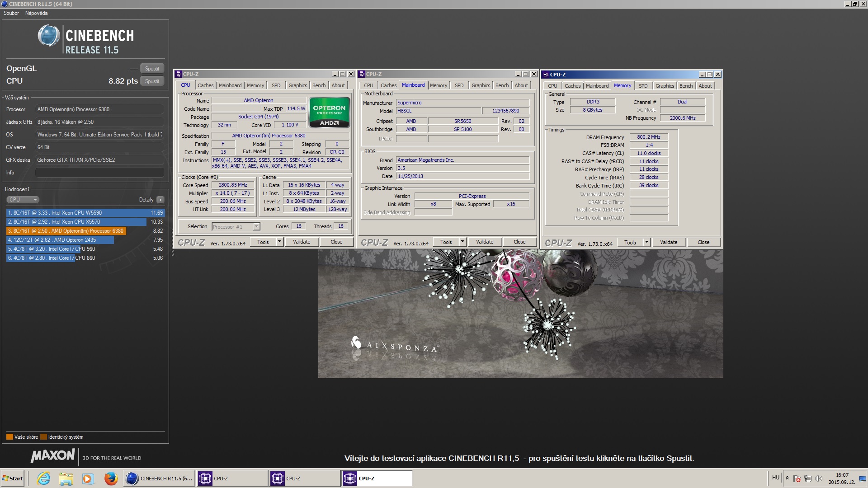The width and height of the screenshot is (868, 488).
Task: Switch to Caches tab in first CPU-Z window
Action: [205, 85]
